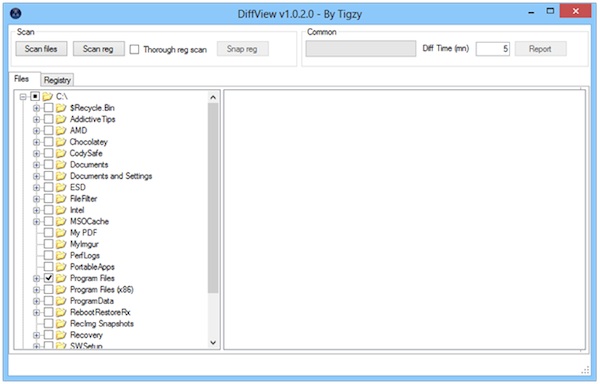Click the PerfLogs folder icon

(61, 255)
